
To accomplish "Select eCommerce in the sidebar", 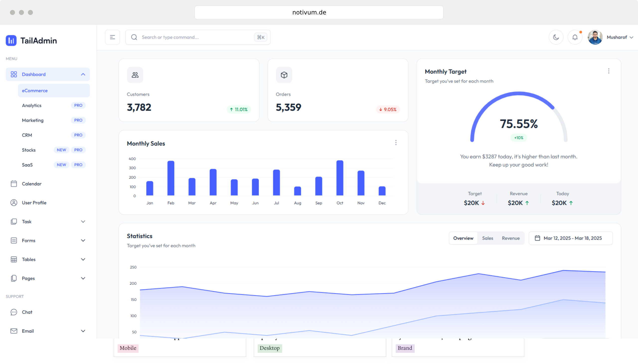I will point(54,90).
